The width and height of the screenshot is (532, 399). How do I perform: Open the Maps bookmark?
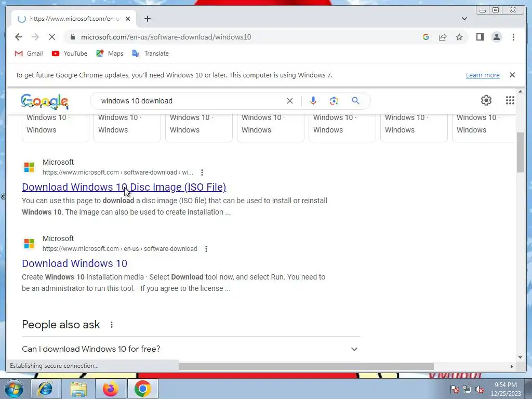[x=110, y=54]
